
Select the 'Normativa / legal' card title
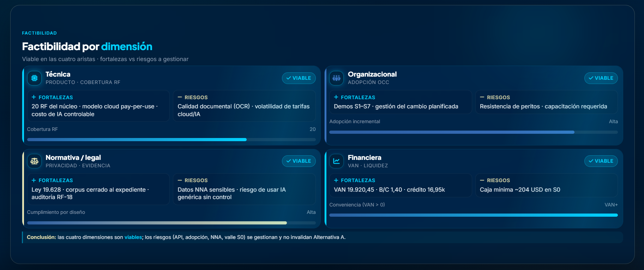73,157
